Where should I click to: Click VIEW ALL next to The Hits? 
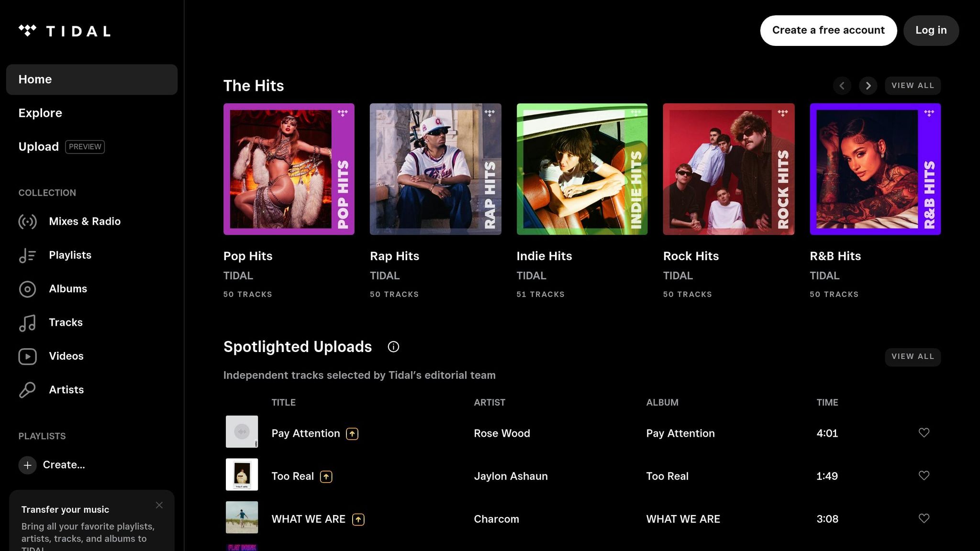click(x=912, y=85)
